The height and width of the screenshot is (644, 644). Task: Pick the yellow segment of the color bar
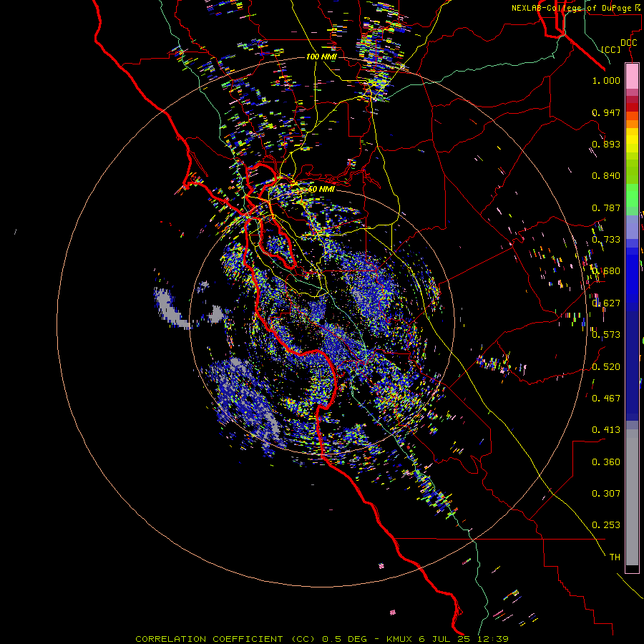(x=632, y=140)
